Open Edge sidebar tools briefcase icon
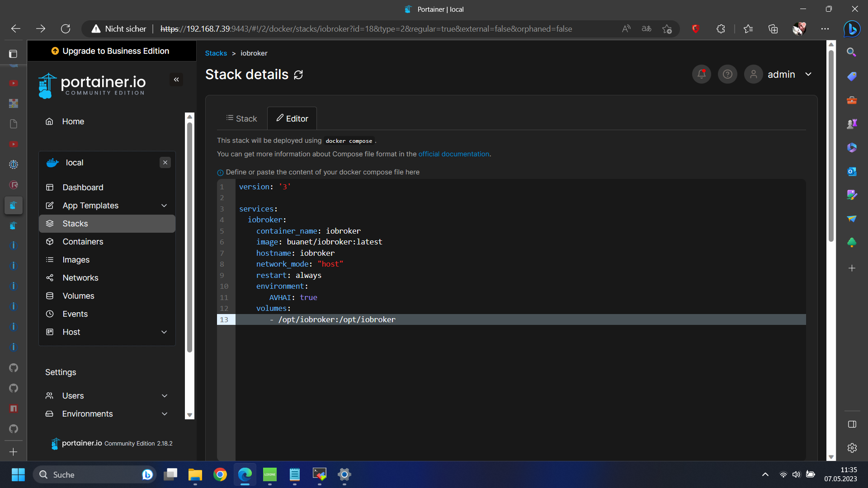The height and width of the screenshot is (488, 868). point(852,100)
